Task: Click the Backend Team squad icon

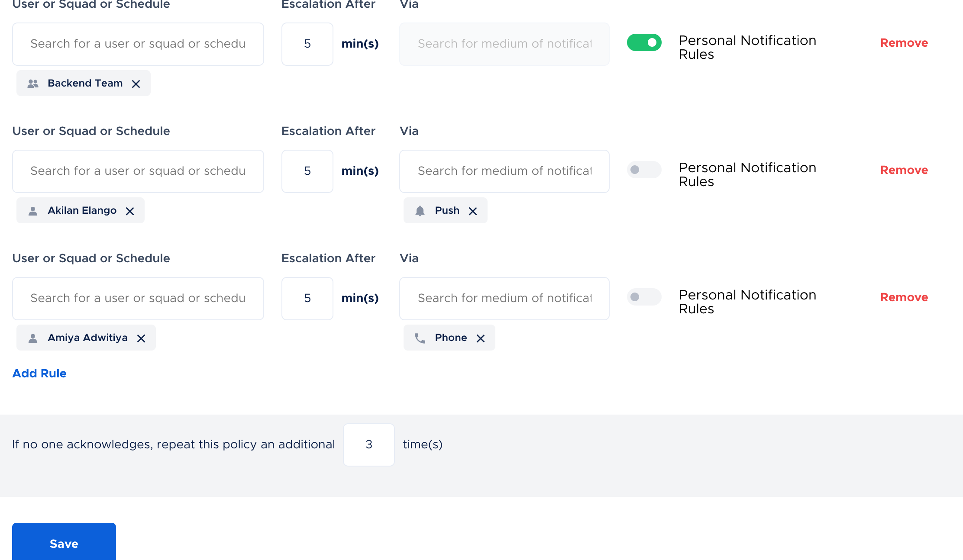Action: coord(33,84)
